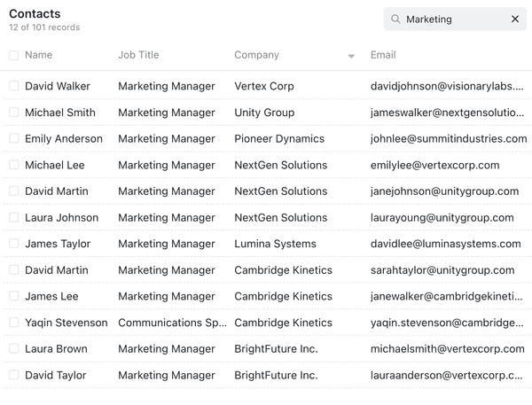This screenshot has width=532, height=405.
Task: Check the box for David Walker
Action: coord(13,86)
